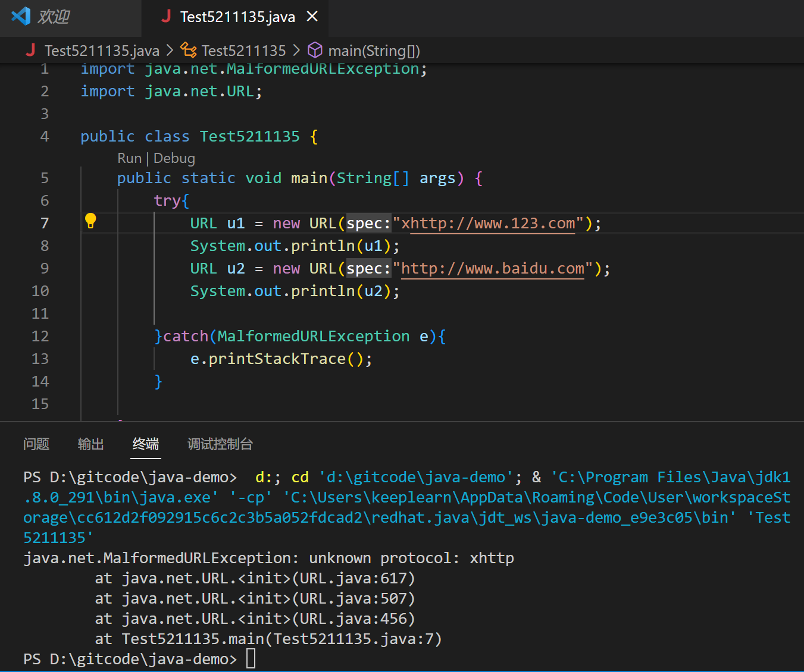Image resolution: width=804 pixels, height=672 pixels.
Task: Expand Test5211135 class breadcrumb item
Action: click(243, 51)
